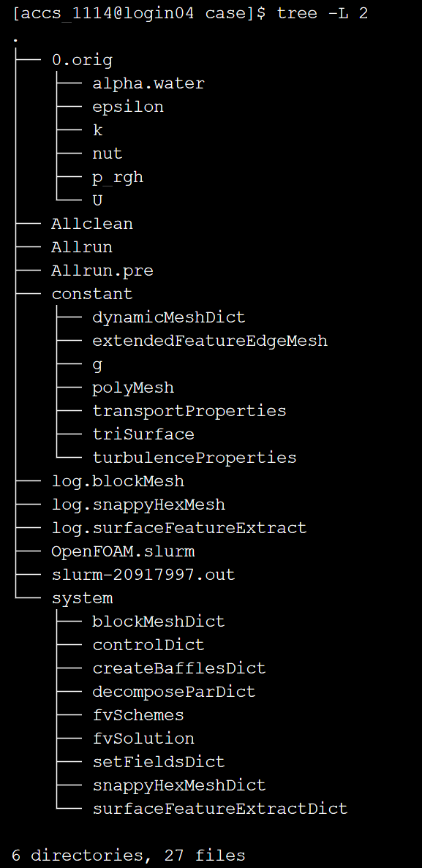Viewport: 422px width, 868px height.
Task: Select the OpenFOAM.slurm script name
Action: click(123, 552)
